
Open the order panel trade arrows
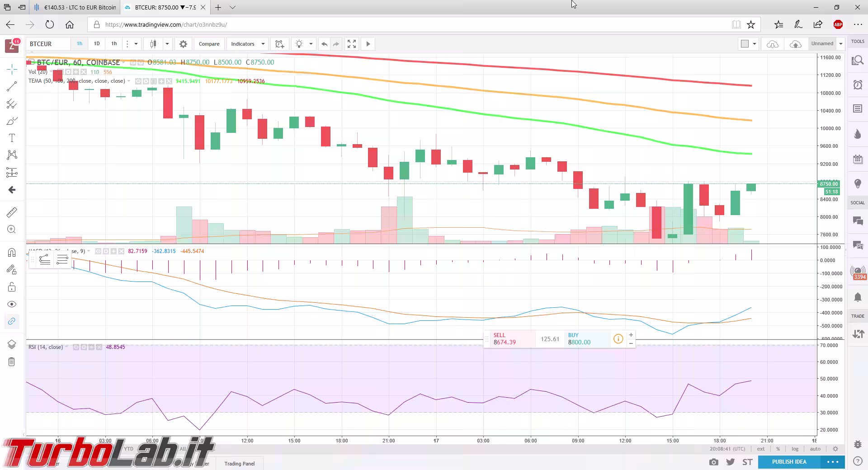pyautogui.click(x=858, y=334)
